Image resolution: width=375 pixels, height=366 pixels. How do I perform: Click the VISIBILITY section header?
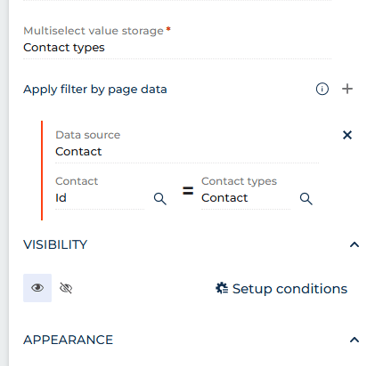(55, 245)
